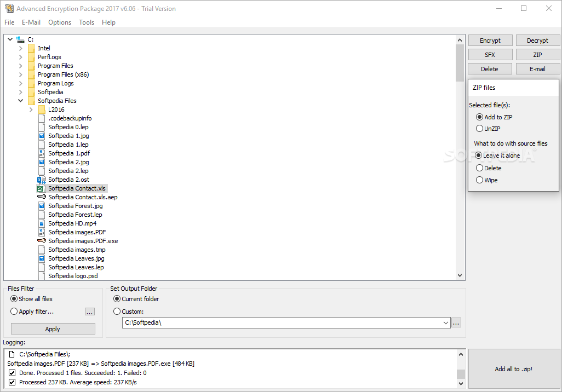The height and width of the screenshot is (392, 562).
Task: Open the Options menu
Action: tap(60, 22)
